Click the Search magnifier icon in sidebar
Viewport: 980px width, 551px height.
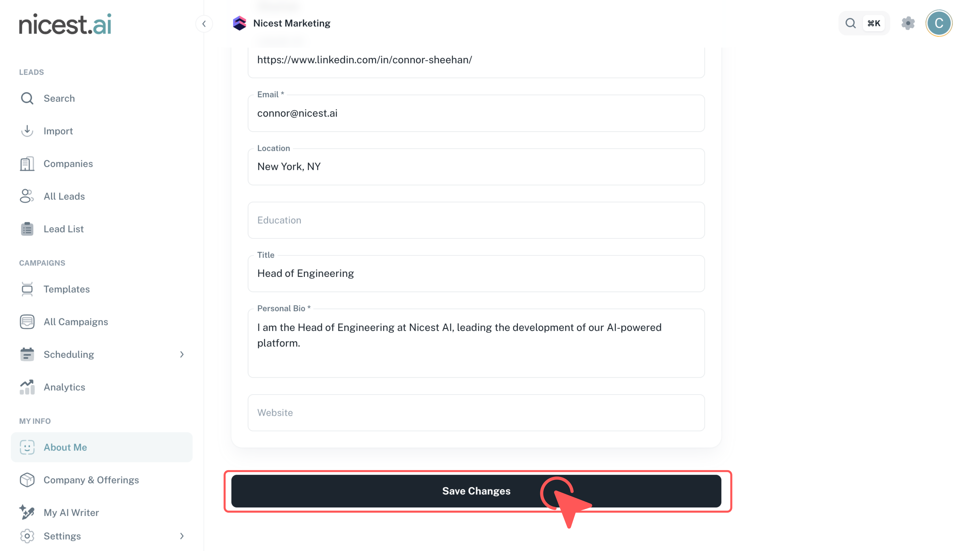pos(27,98)
